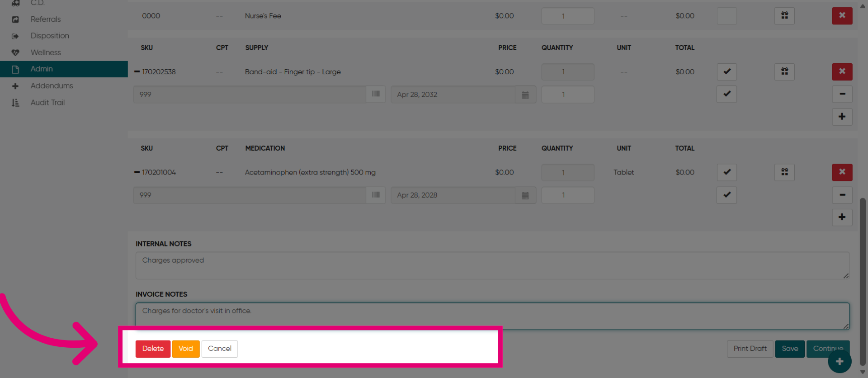This screenshot has height=378, width=868.
Task: Toggle checkmark on Acetaminophen row
Action: (x=726, y=172)
